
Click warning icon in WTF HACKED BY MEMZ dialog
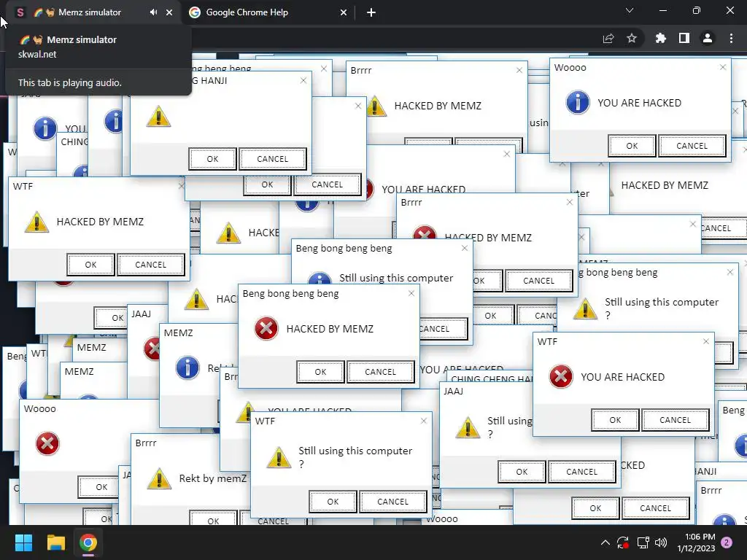(36, 222)
